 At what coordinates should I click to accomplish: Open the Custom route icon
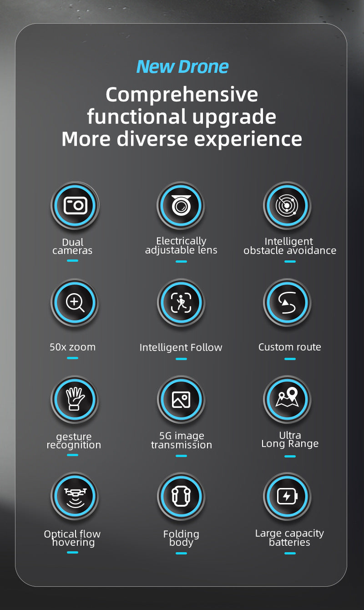click(287, 303)
